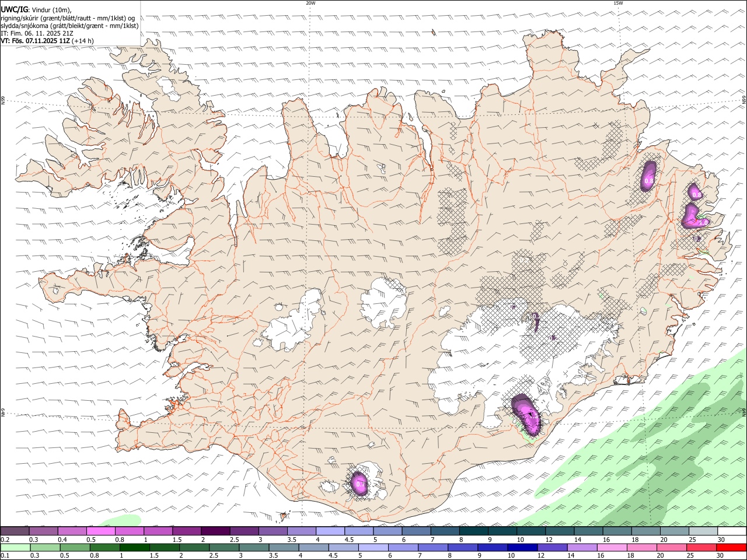747x560 pixels.
Task: Click the red swatch labeled 25 in bottom row
Action: pyautogui.click(x=701, y=547)
